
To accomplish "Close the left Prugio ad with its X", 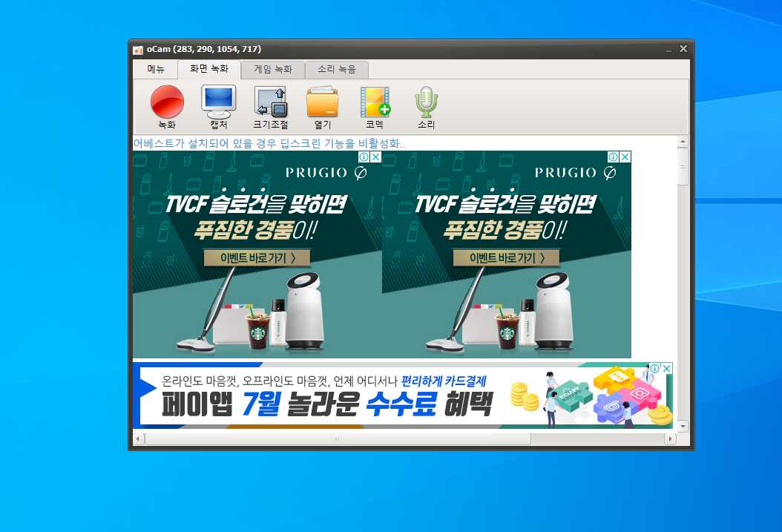I will [x=376, y=157].
